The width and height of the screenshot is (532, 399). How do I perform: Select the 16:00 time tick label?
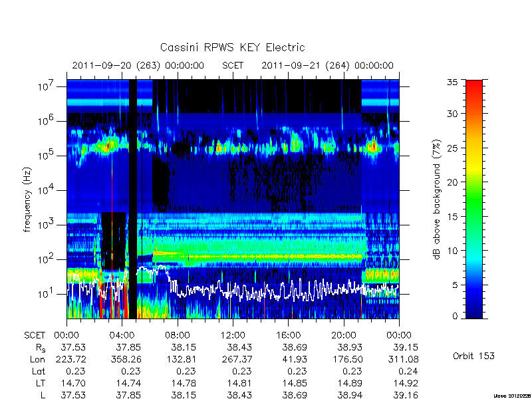(x=289, y=335)
